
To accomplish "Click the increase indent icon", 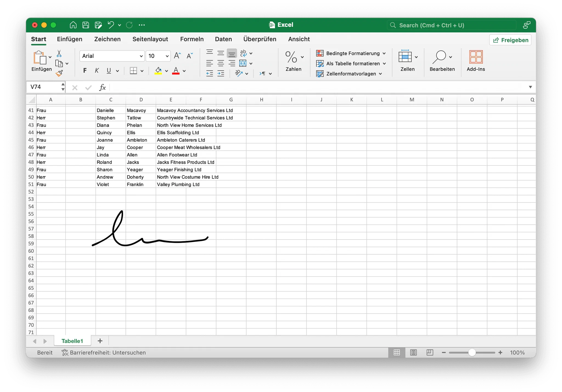I will pyautogui.click(x=221, y=73).
